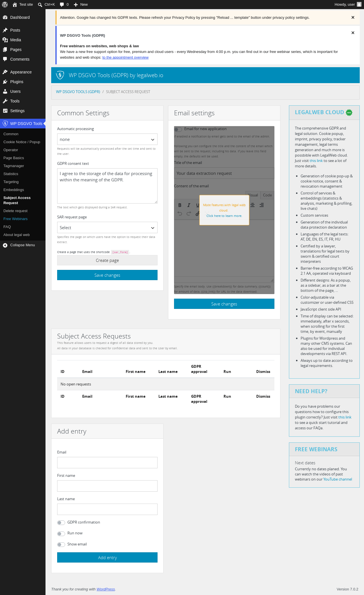The width and height of the screenshot is (364, 595).
Task: Click the Appearance brush icon
Action: pyautogui.click(x=5, y=72)
